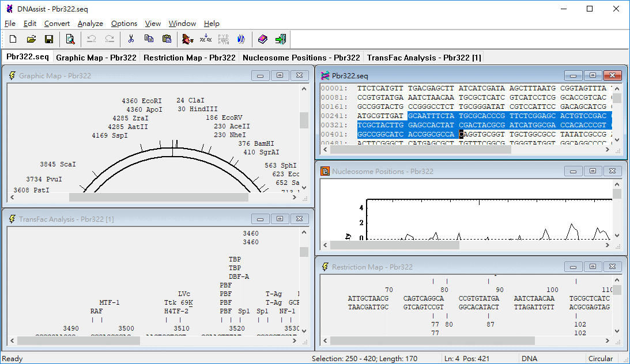Open the Analyze menu
Image resolution: width=630 pixels, height=364 pixels.
pyautogui.click(x=90, y=24)
